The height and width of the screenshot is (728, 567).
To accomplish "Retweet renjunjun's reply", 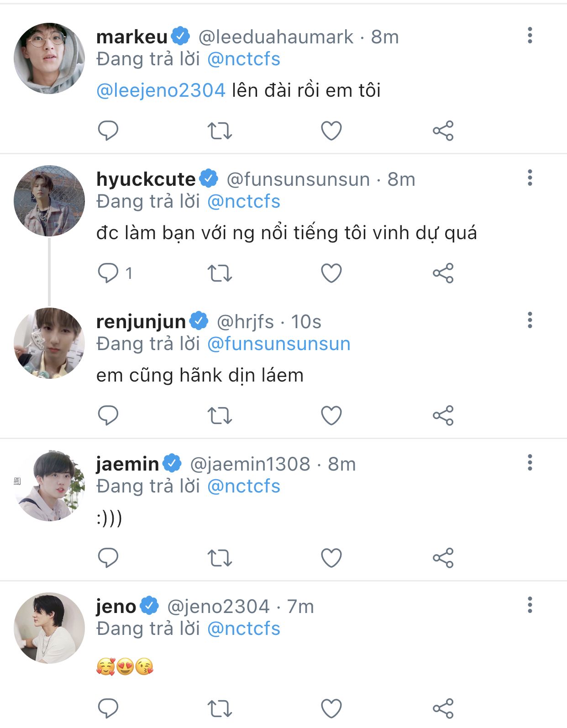I will tap(220, 415).
